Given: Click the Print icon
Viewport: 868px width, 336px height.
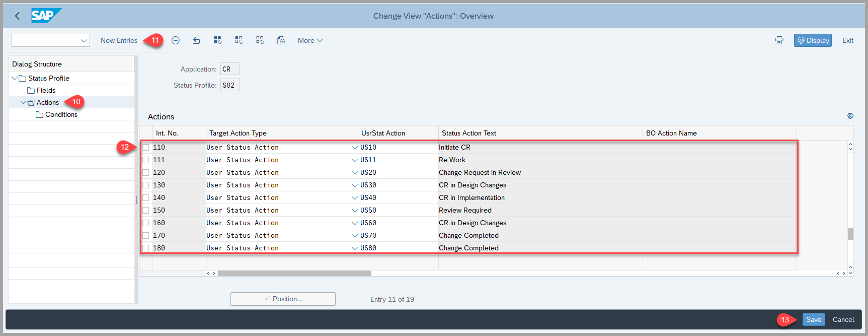Looking at the screenshot, I should [x=779, y=40].
